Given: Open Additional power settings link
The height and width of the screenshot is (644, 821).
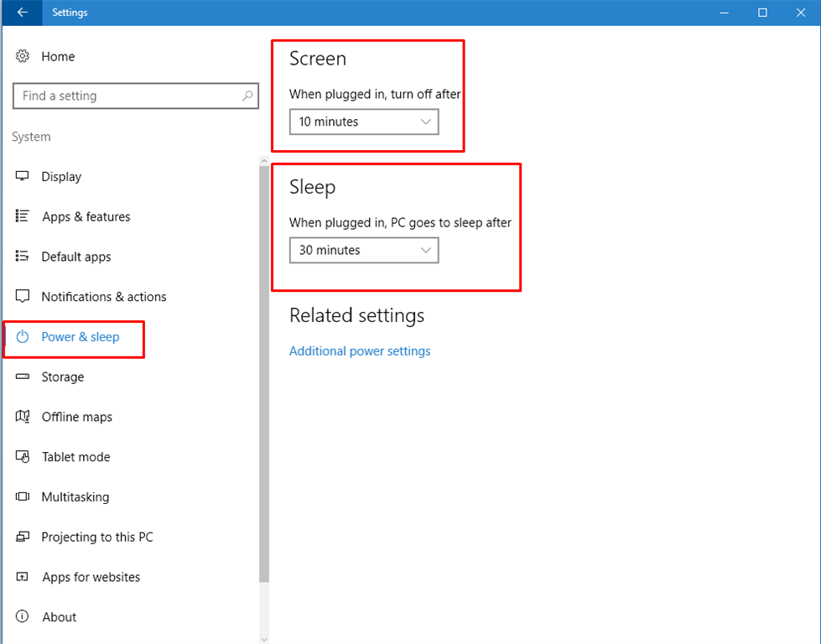Looking at the screenshot, I should click(x=360, y=351).
